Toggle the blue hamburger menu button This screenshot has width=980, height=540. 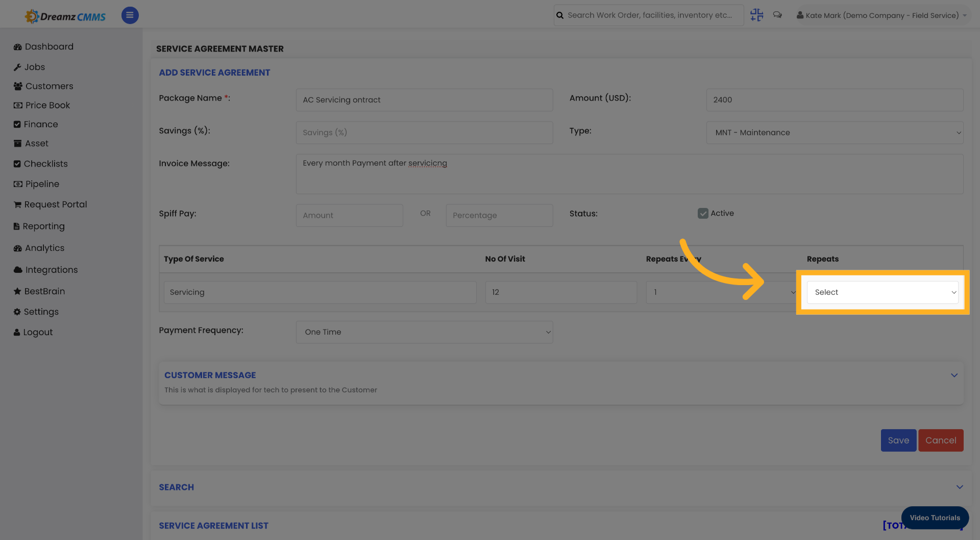(130, 15)
